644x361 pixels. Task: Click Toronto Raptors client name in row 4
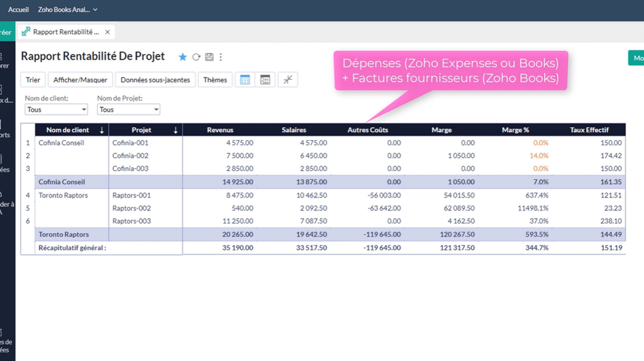tap(63, 195)
